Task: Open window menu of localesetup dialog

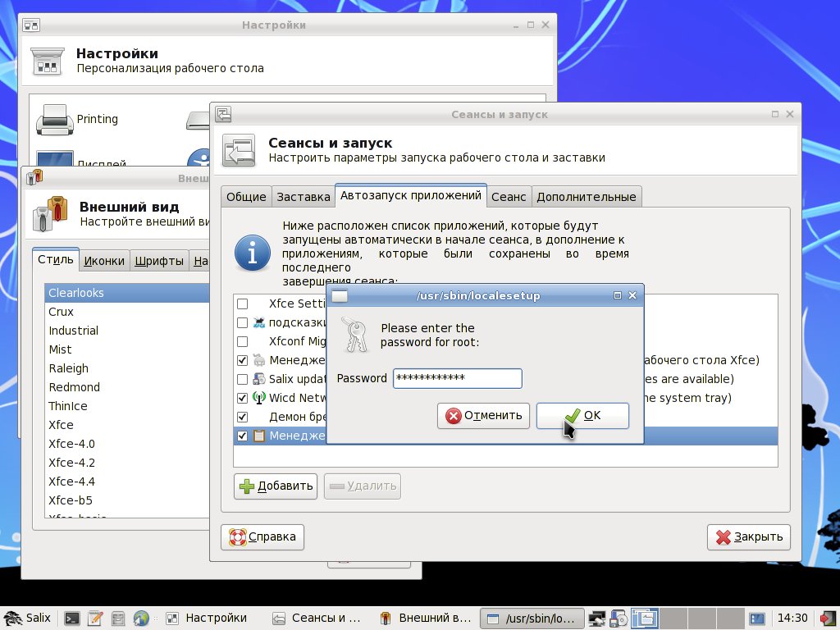Action: click(x=340, y=295)
